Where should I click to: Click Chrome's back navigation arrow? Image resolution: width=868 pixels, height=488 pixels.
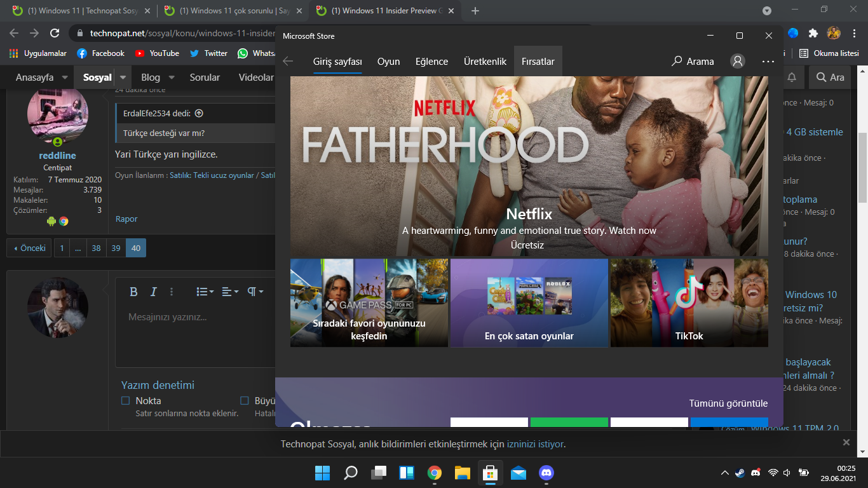point(15,33)
